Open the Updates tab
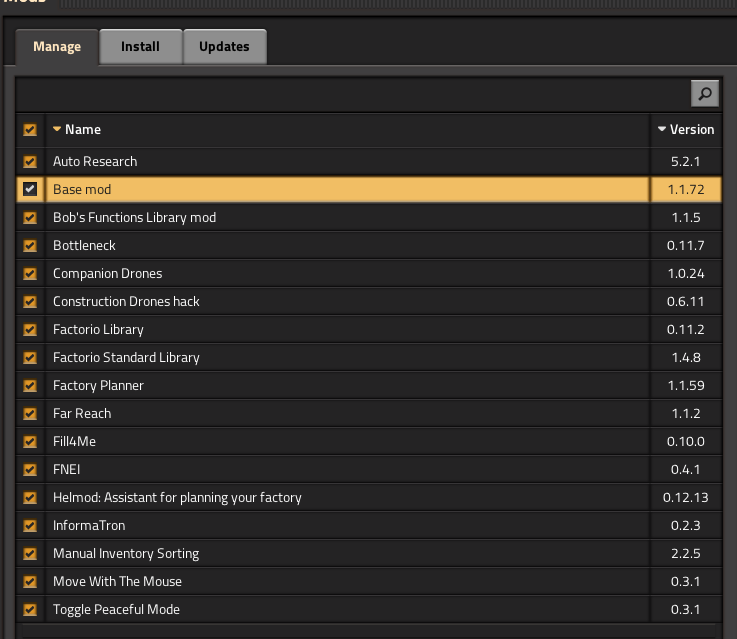 [224, 47]
